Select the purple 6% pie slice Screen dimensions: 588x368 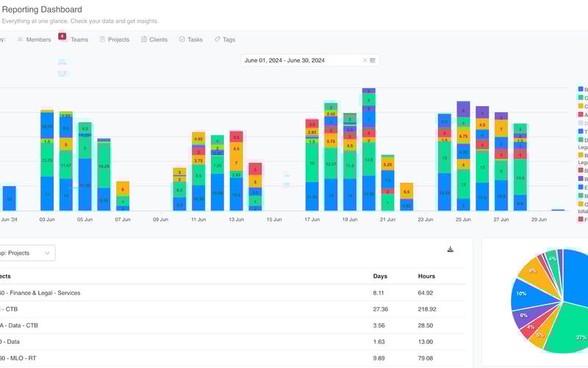coord(528,316)
